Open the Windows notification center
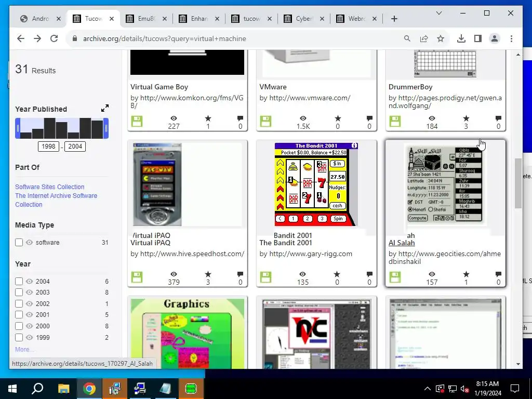 pos(515,389)
